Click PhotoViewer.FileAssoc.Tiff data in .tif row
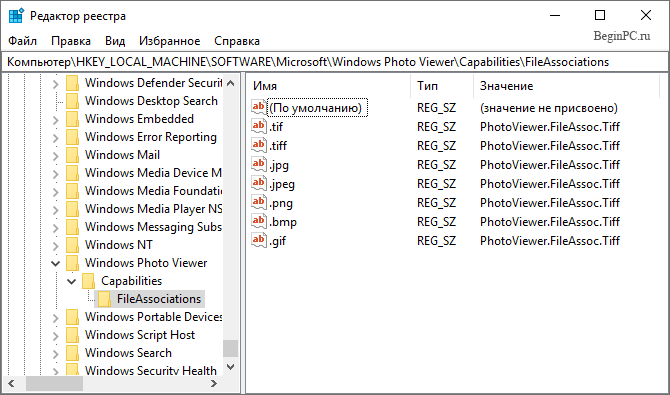Viewport: 670px width, 395px height. 550,127
